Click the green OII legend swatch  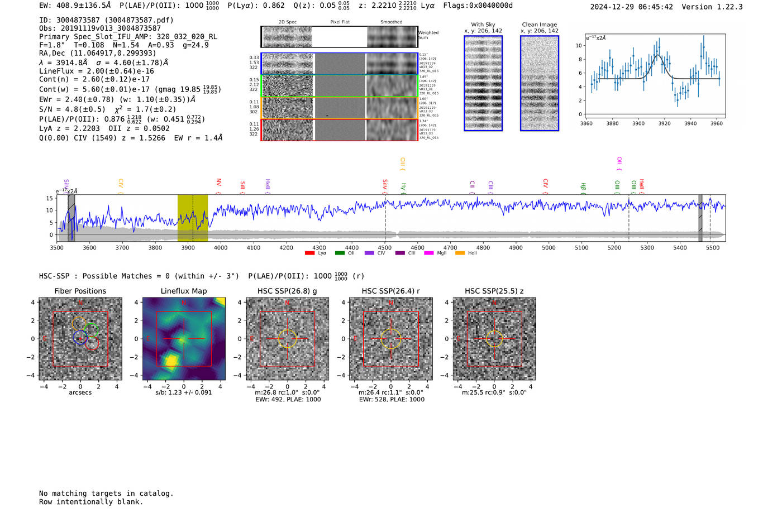(x=340, y=253)
